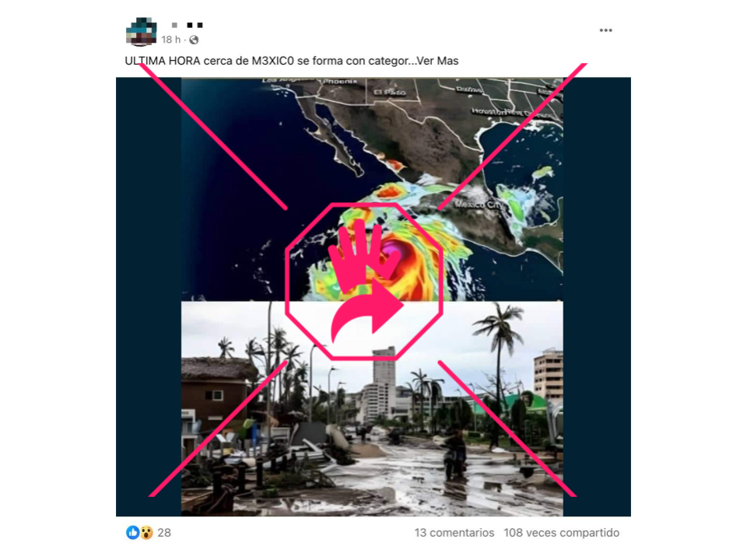This screenshot has height=560, width=747.
Task: Show who reacted via the 28 count
Action: coord(164,533)
